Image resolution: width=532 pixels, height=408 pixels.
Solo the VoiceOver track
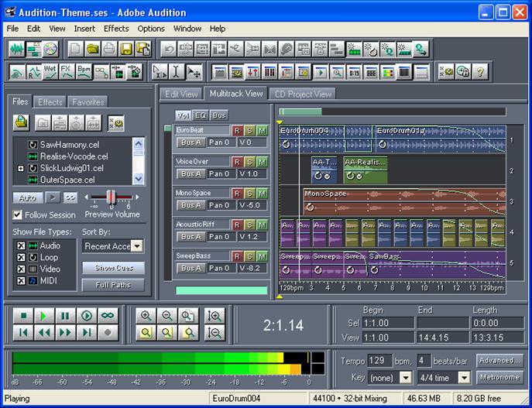(249, 162)
